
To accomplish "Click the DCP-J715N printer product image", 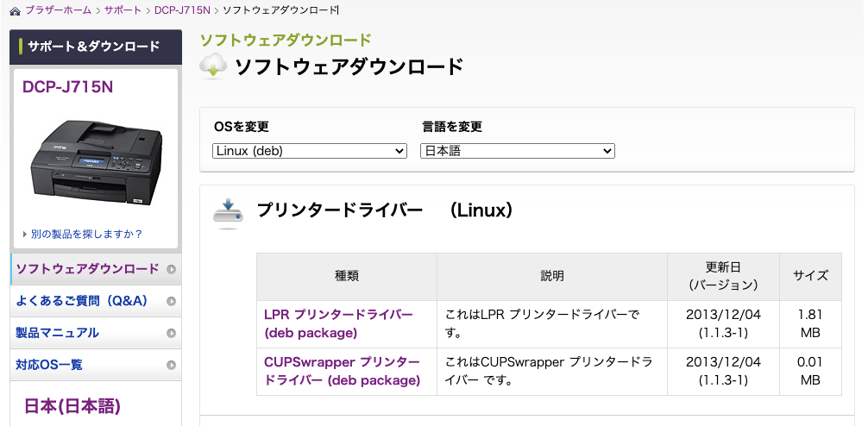I will tap(97, 163).
